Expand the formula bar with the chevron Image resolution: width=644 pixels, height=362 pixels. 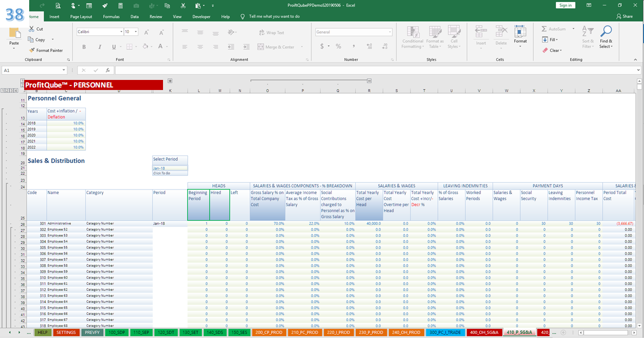click(639, 70)
